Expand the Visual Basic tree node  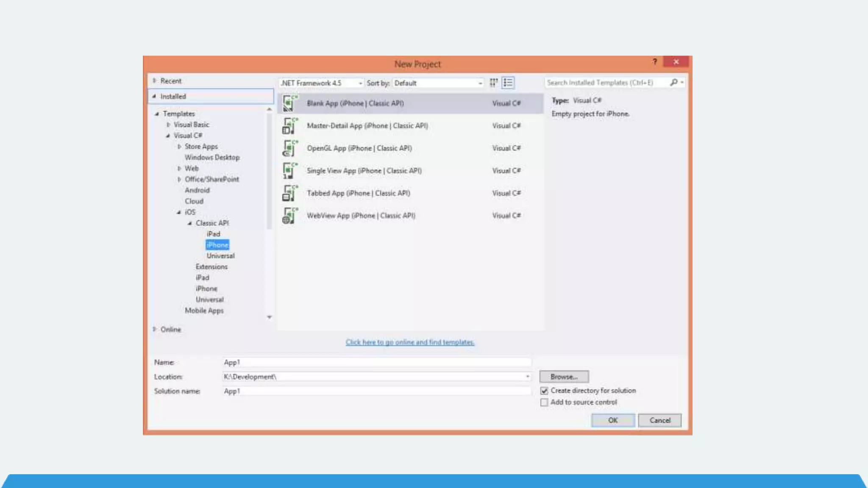[169, 125]
